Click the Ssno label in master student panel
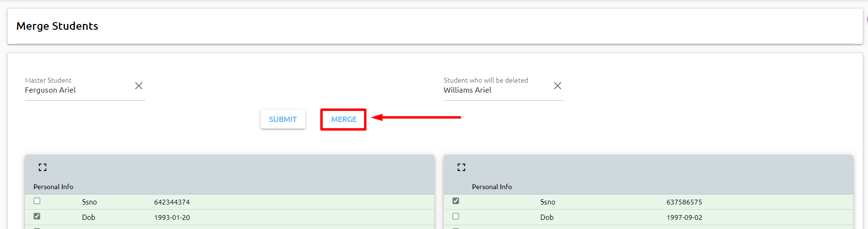The height and width of the screenshot is (229, 868). (89, 202)
